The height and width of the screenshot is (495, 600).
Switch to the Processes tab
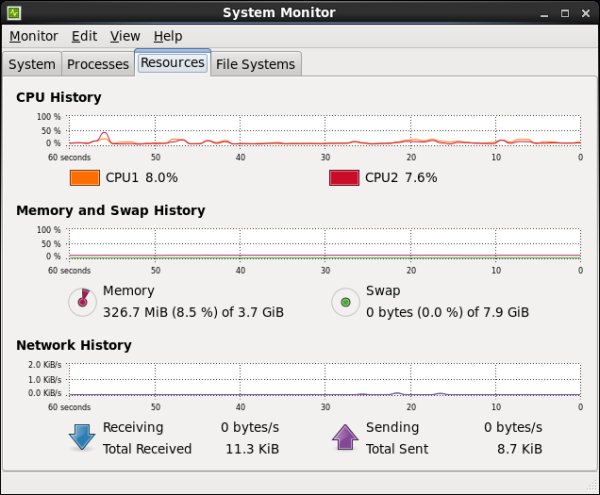[98, 64]
